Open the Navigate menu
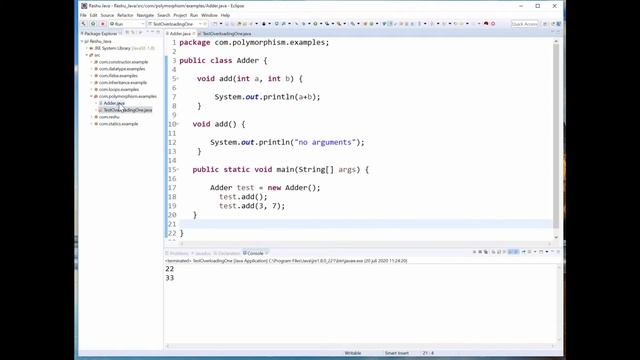 pyautogui.click(x=145, y=15)
